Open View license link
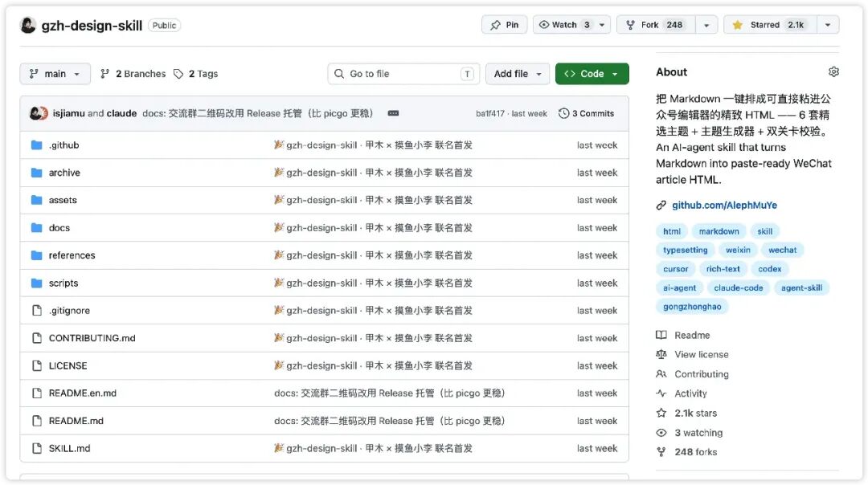868x485 pixels. click(693, 354)
